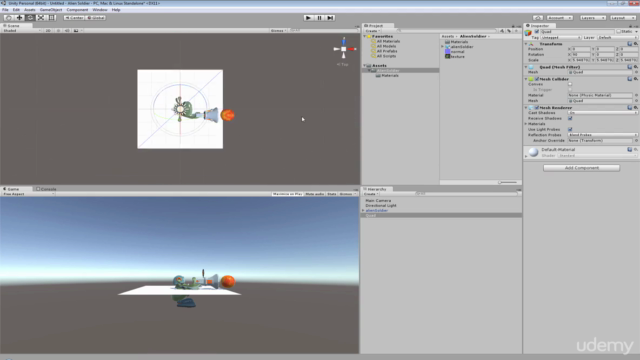
Task: Switch to the Console tab
Action: [x=46, y=189]
